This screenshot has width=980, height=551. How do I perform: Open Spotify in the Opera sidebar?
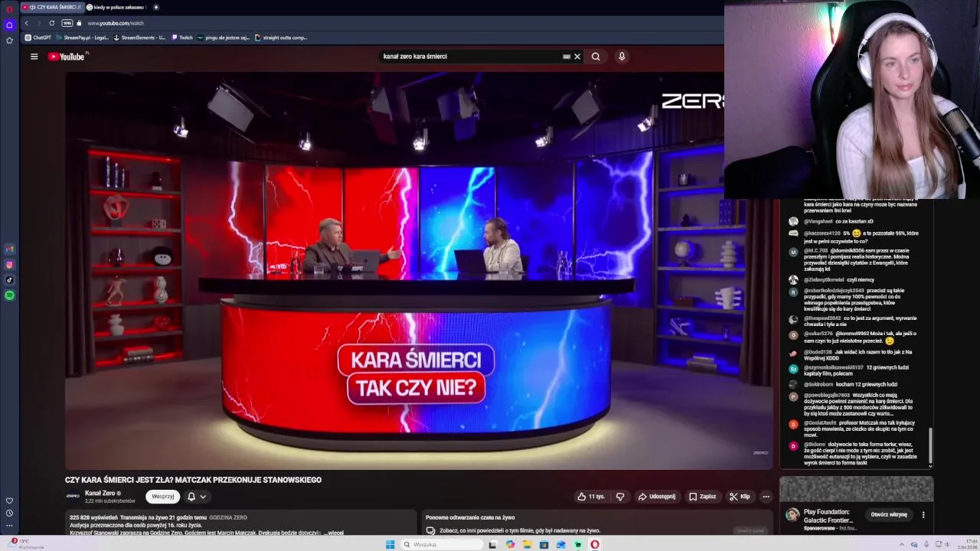[9, 295]
